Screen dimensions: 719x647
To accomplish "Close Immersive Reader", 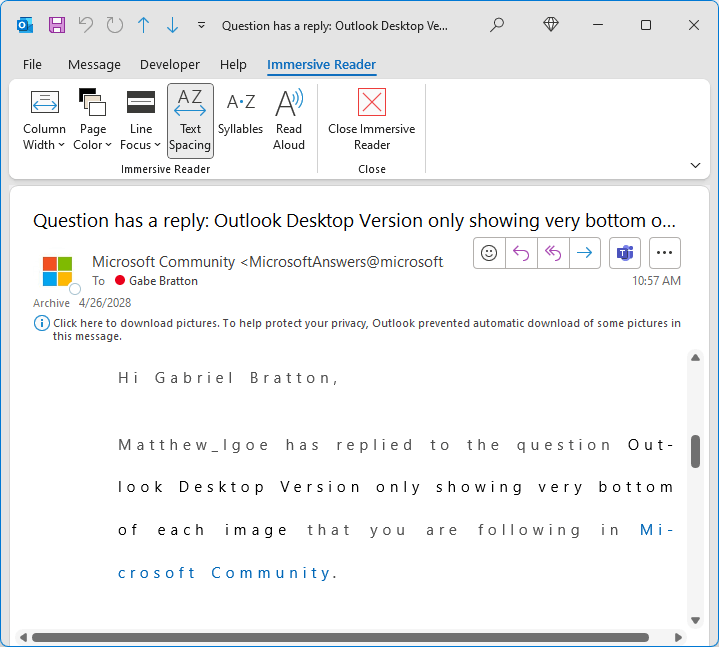I will 371,121.
